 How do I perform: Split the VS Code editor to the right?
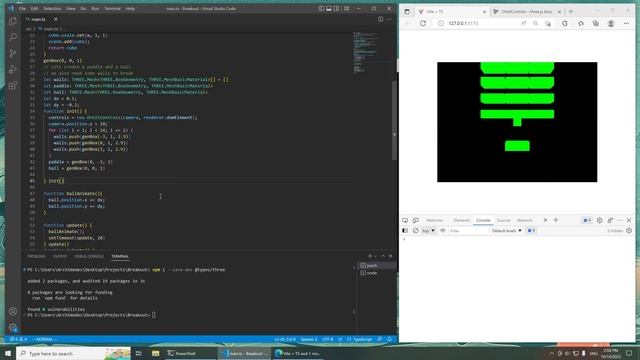pos(380,19)
